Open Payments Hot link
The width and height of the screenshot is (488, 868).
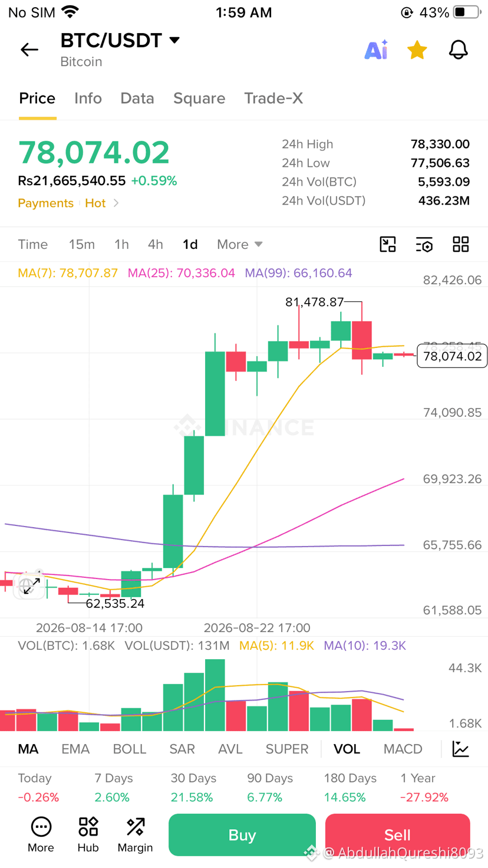point(68,203)
